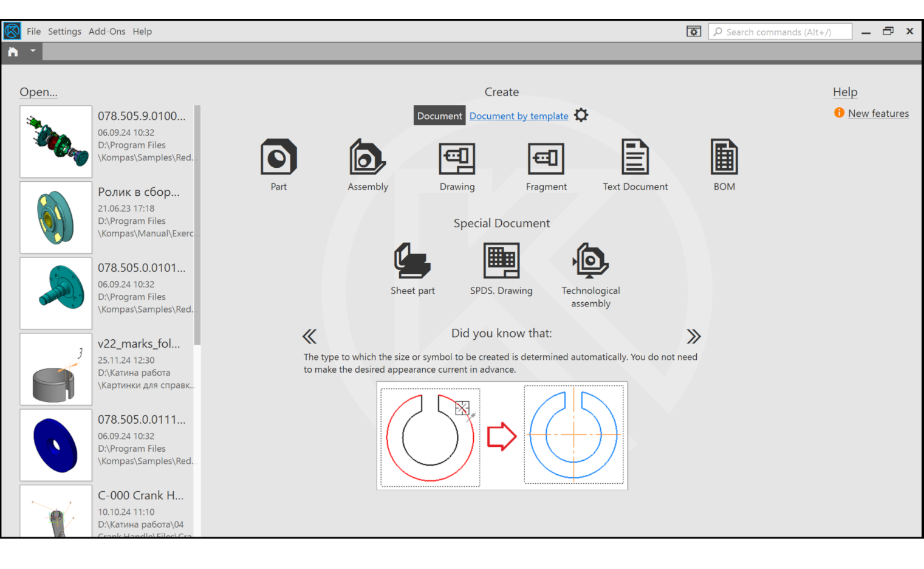Screen dimensions: 924x569
Task: Create a Technological assembly
Action: point(590,261)
